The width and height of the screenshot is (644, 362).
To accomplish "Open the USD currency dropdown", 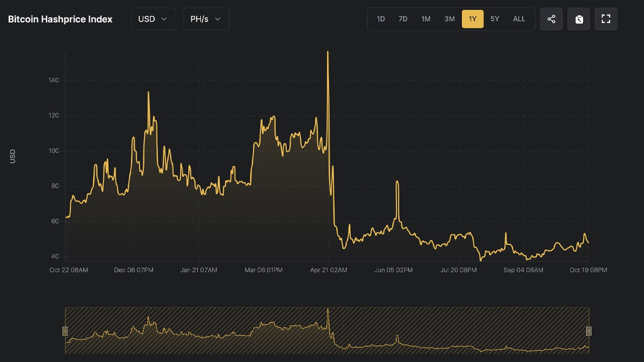I will pos(153,19).
